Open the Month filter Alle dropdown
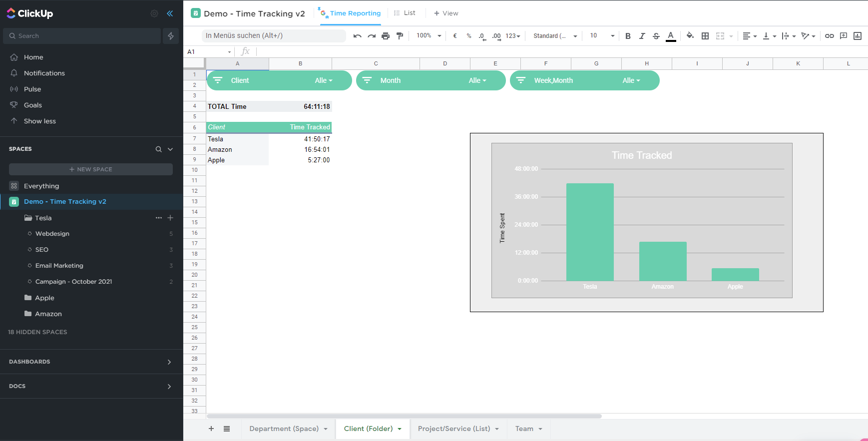868x441 pixels. click(477, 80)
